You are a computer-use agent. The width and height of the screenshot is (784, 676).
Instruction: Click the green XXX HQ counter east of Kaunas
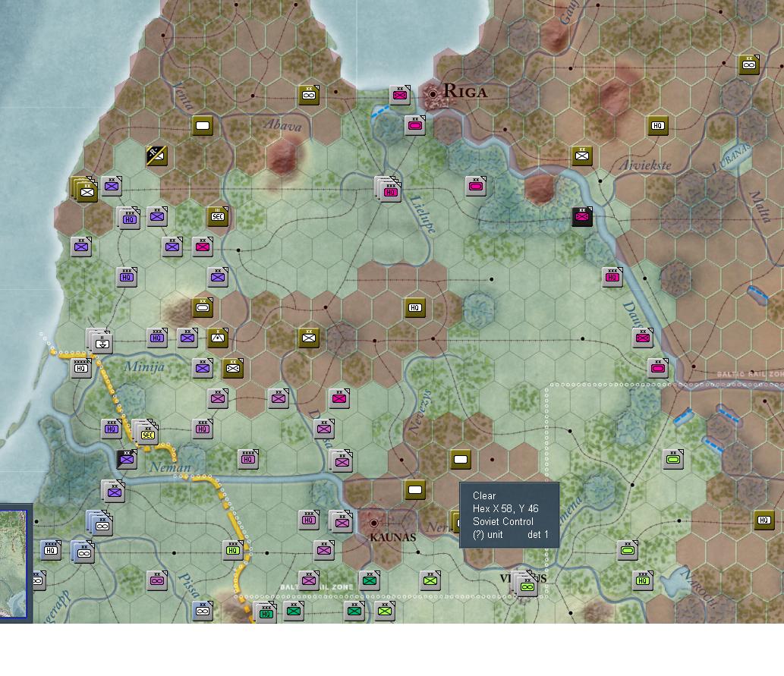[x=642, y=580]
